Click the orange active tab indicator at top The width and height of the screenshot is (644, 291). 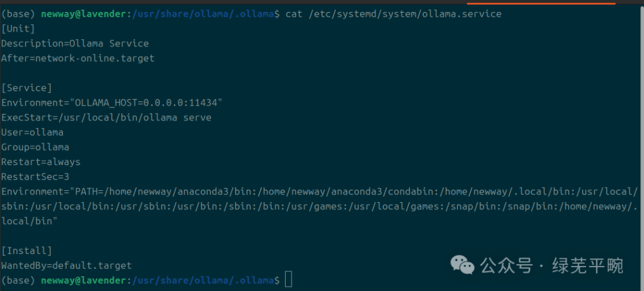tap(541, 4)
